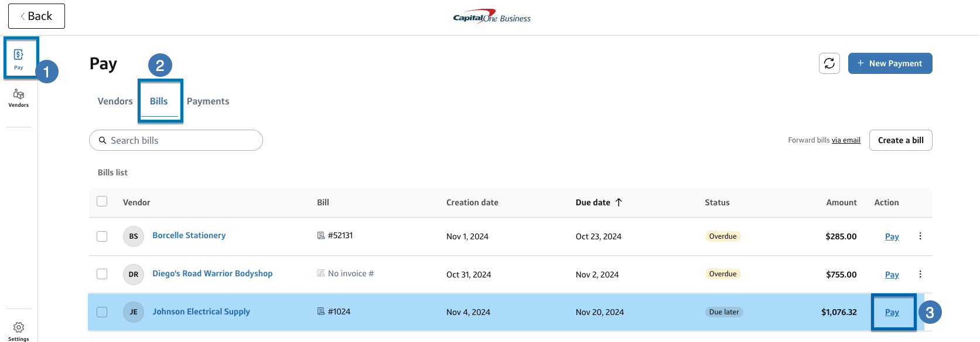This screenshot has width=980, height=342.
Task: Check the select-all checkbox in the table header
Action: (101, 201)
